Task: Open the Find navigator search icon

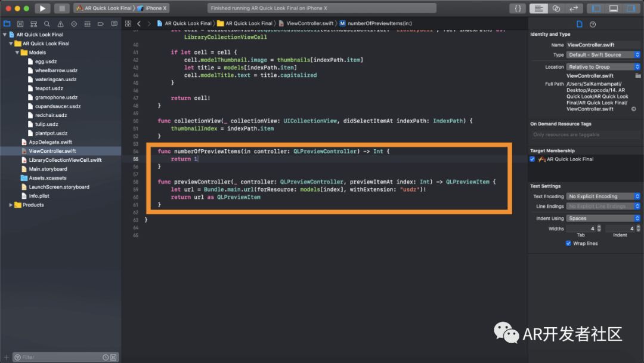Action: (x=47, y=23)
